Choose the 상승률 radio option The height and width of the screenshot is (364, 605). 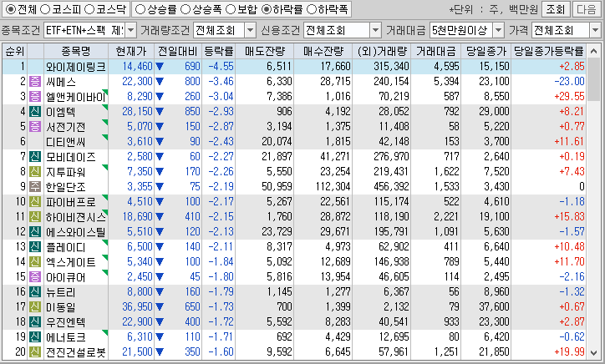click(141, 9)
